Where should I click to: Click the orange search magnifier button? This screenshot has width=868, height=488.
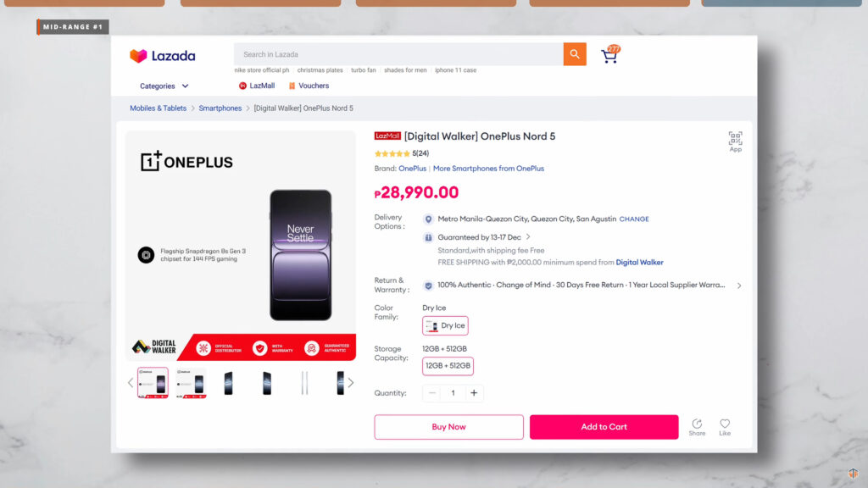pyautogui.click(x=575, y=54)
